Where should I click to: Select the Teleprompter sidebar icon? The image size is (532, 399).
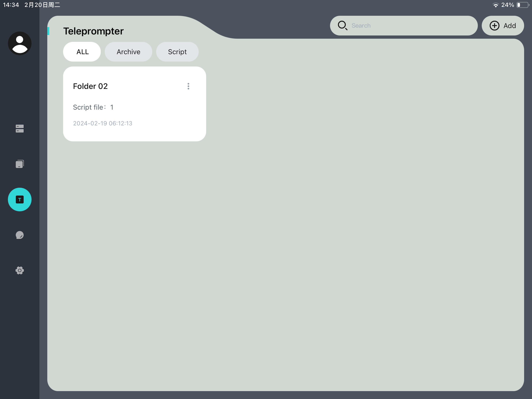(x=20, y=199)
